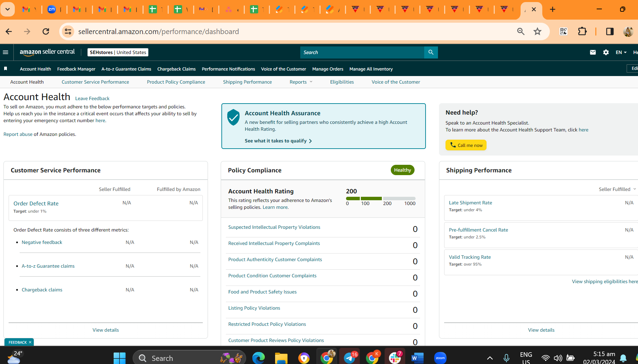Screen dimensions: 638x364
Task: Expand the EN language dropdown
Action: (621, 52)
